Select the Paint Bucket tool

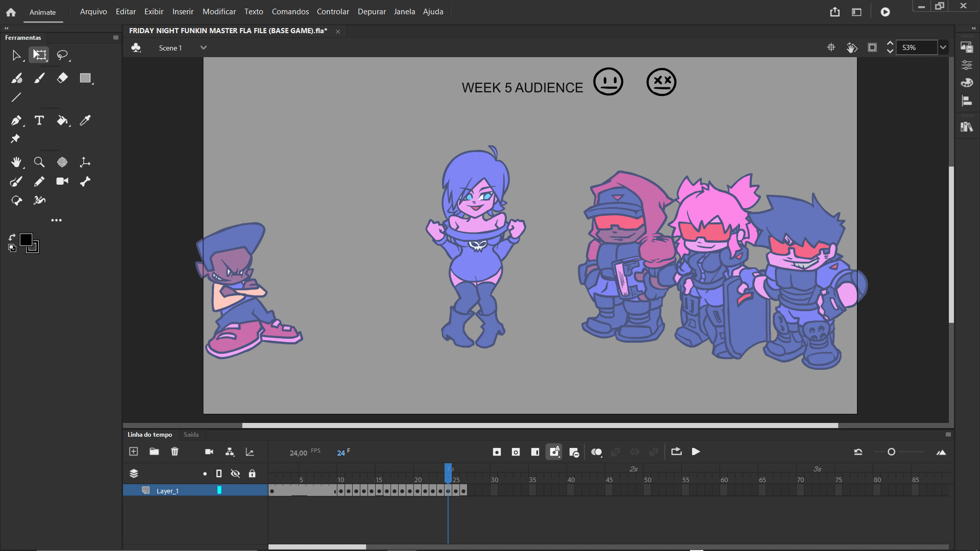click(62, 120)
